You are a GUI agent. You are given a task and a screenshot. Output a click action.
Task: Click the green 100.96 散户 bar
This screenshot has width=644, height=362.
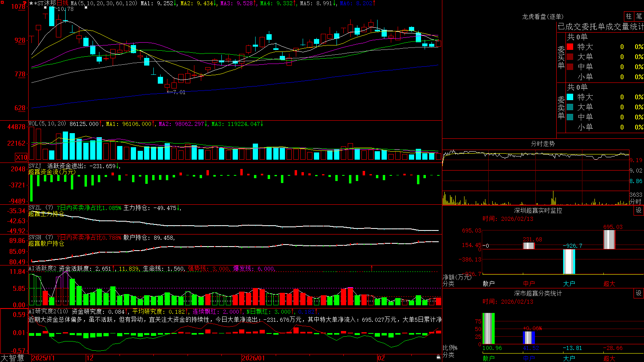coord(489,329)
